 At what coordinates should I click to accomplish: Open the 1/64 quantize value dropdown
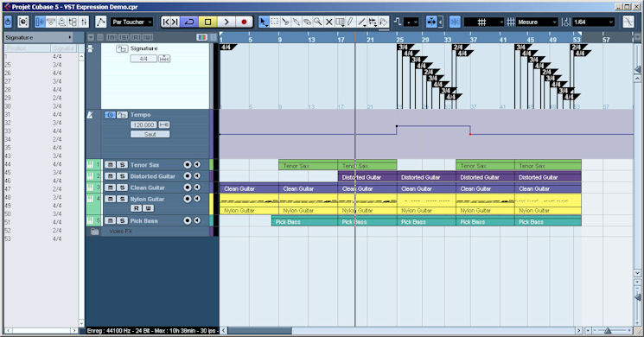[594, 22]
